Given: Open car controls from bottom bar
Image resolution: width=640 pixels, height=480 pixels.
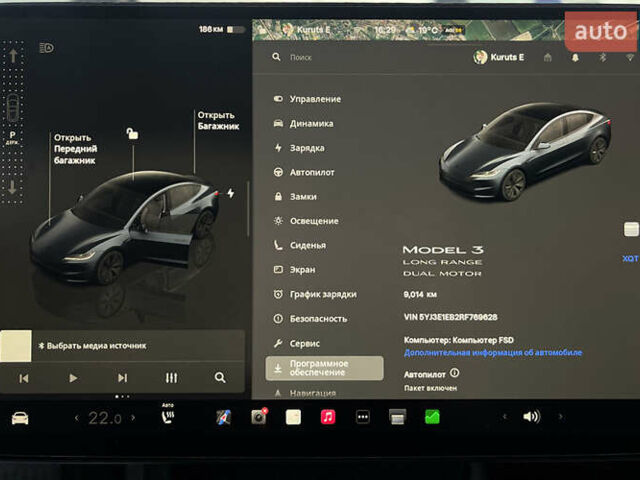Looking at the screenshot, I should pyautogui.click(x=20, y=417).
